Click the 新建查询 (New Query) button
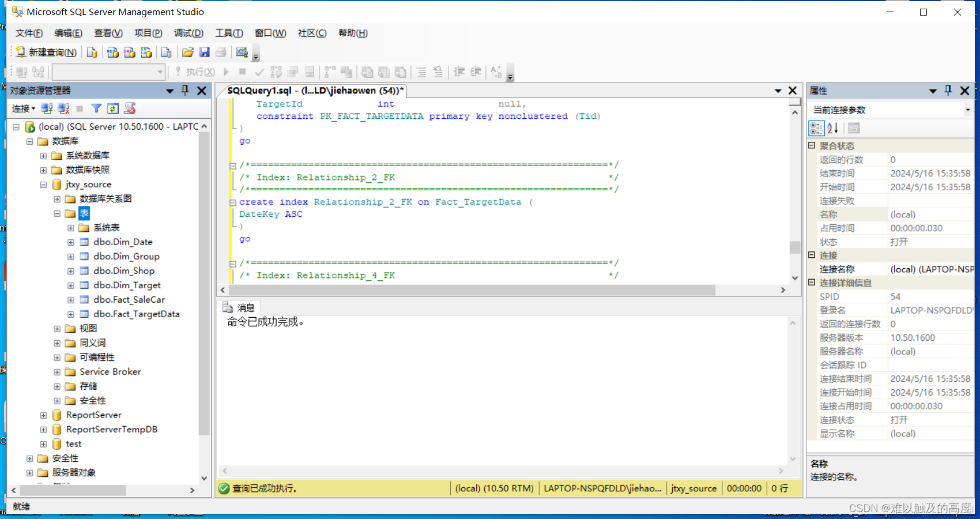 (x=46, y=52)
